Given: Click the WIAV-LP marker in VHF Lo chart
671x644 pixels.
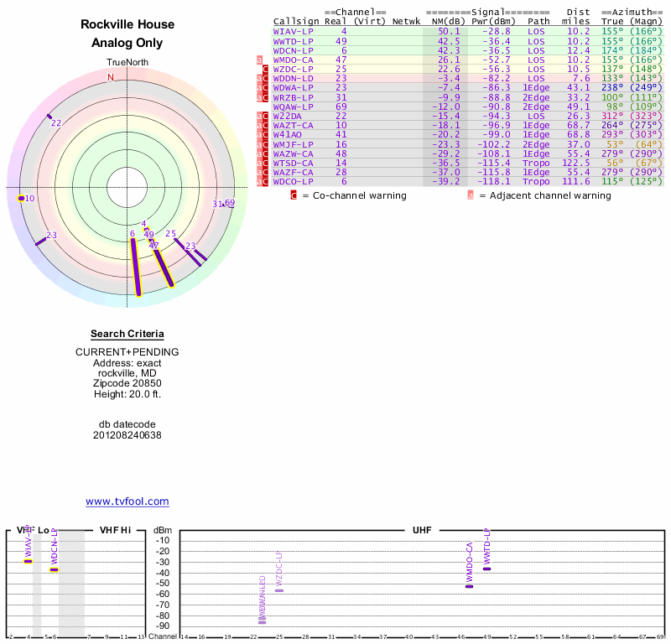Looking at the screenshot, I should pyautogui.click(x=28, y=562).
